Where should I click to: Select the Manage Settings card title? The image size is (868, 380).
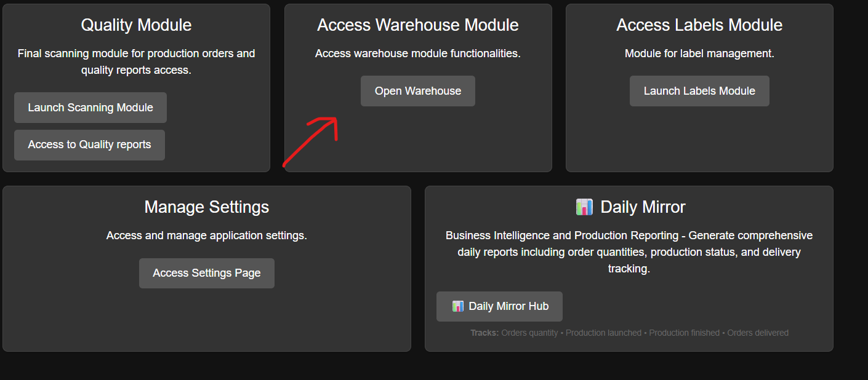206,207
